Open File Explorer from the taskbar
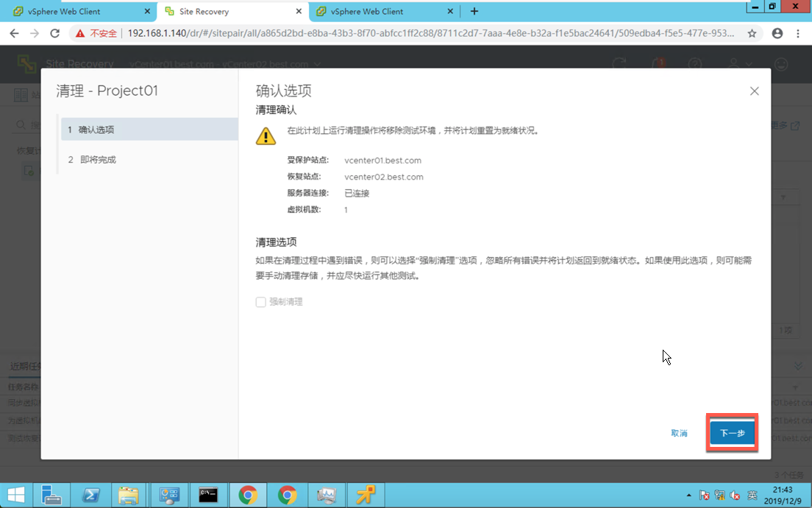The width and height of the screenshot is (812, 508). pyautogui.click(x=129, y=495)
